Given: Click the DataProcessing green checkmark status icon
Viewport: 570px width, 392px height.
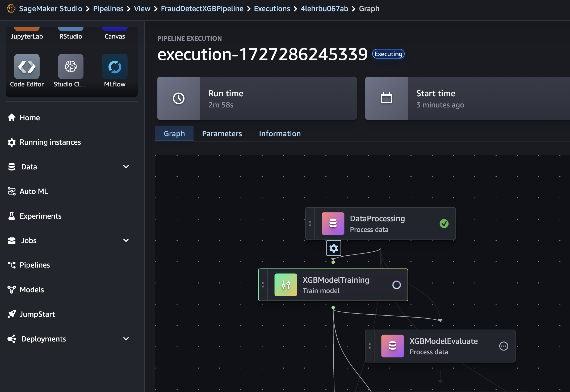Looking at the screenshot, I should point(444,224).
